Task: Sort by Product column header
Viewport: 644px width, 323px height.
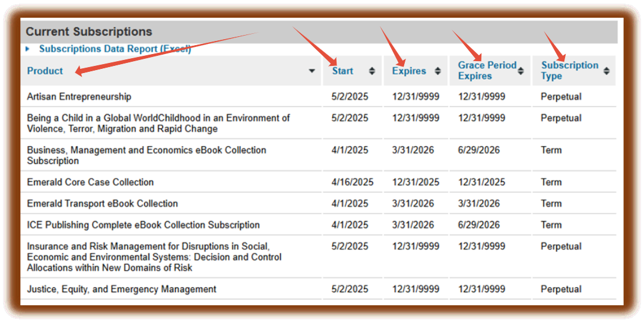Action: click(x=45, y=71)
